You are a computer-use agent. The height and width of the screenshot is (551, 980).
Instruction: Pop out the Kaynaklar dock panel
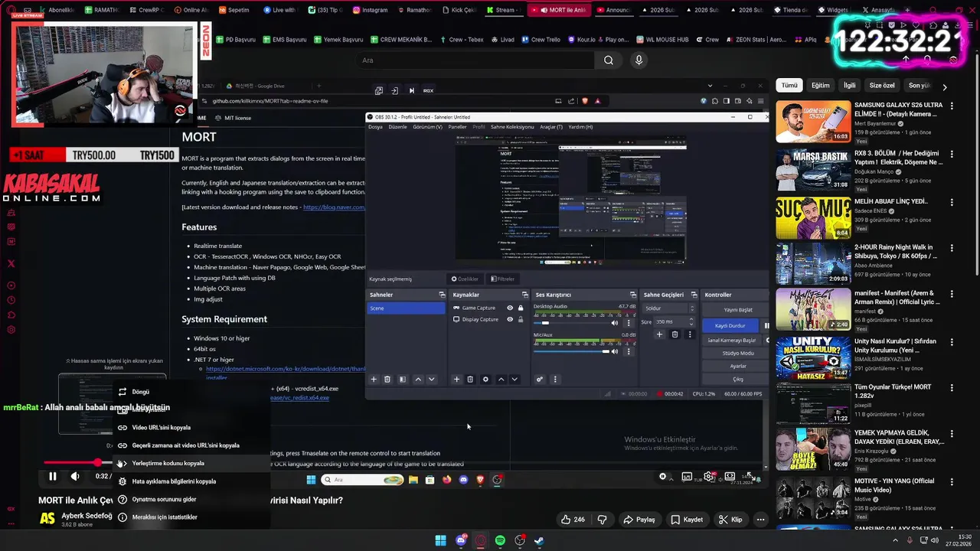pos(524,295)
